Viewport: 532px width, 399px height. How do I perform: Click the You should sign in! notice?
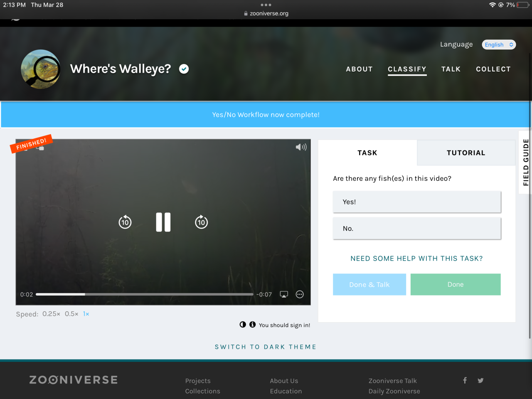tap(284, 325)
